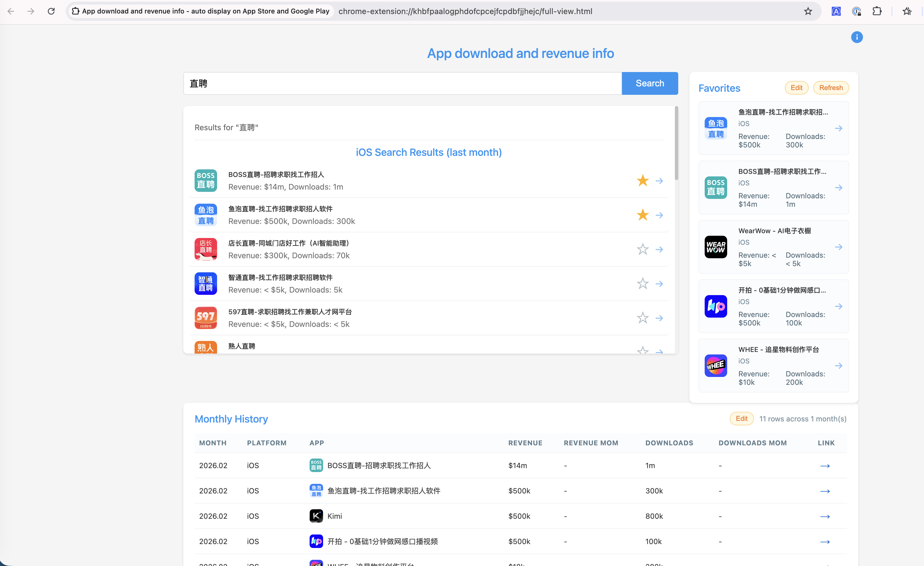The width and height of the screenshot is (924, 566).
Task: Star the 智通直聘 search result
Action: point(642,284)
